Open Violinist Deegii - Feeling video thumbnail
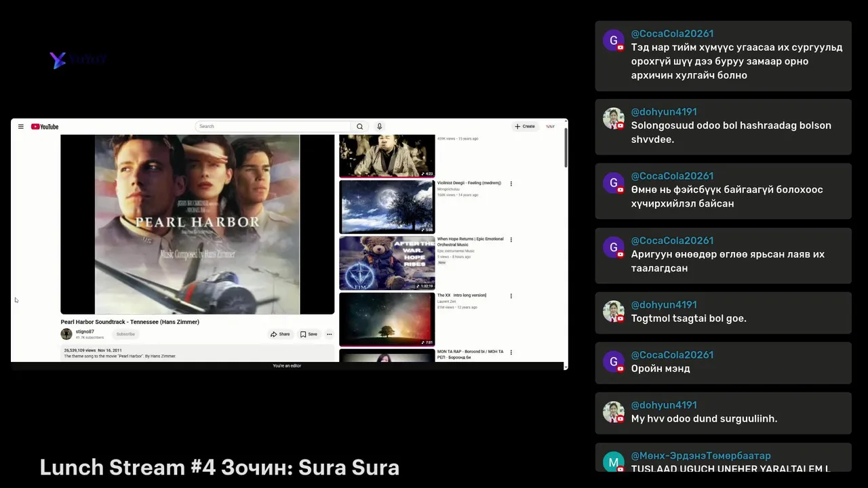Screen dimensions: 868x488 coord(387,206)
